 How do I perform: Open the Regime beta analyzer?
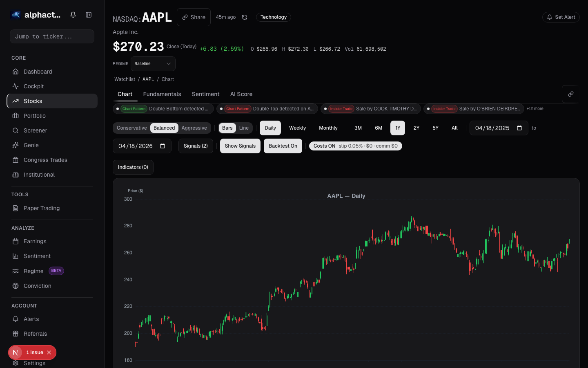point(33,271)
